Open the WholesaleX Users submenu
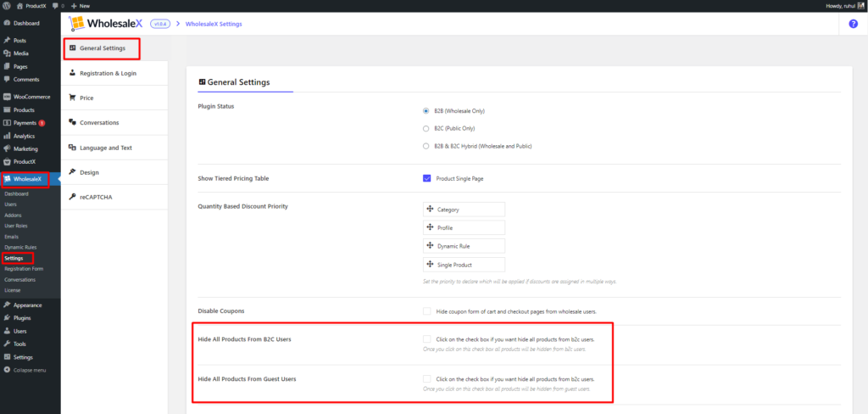This screenshot has width=868, height=414. [x=10, y=204]
